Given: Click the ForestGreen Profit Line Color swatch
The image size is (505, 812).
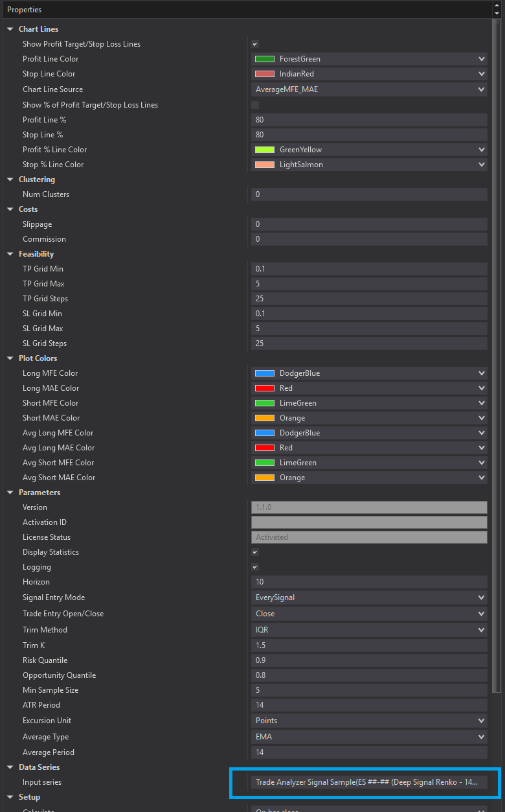Looking at the screenshot, I should coord(265,59).
